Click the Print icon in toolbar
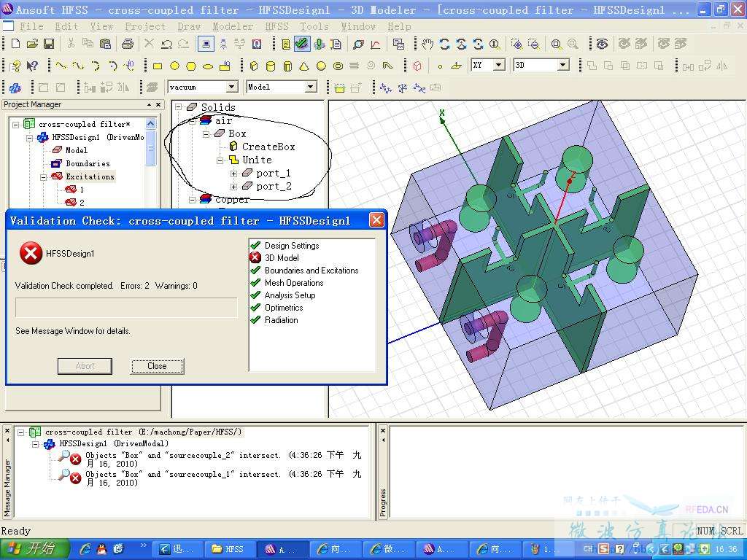 click(127, 44)
